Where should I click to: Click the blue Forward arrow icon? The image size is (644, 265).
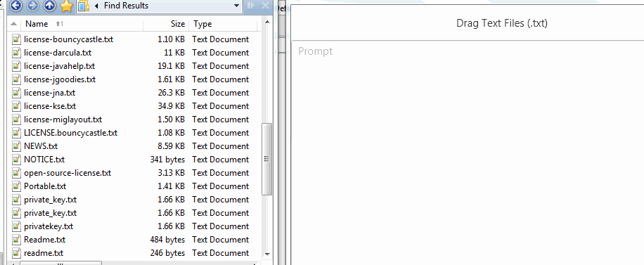point(32,6)
